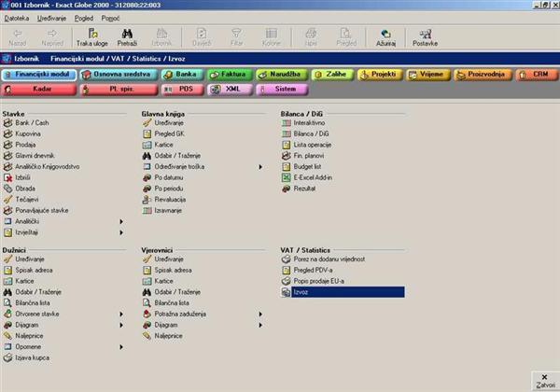Open Izjava kupca under Dužnici

[x=31, y=357]
